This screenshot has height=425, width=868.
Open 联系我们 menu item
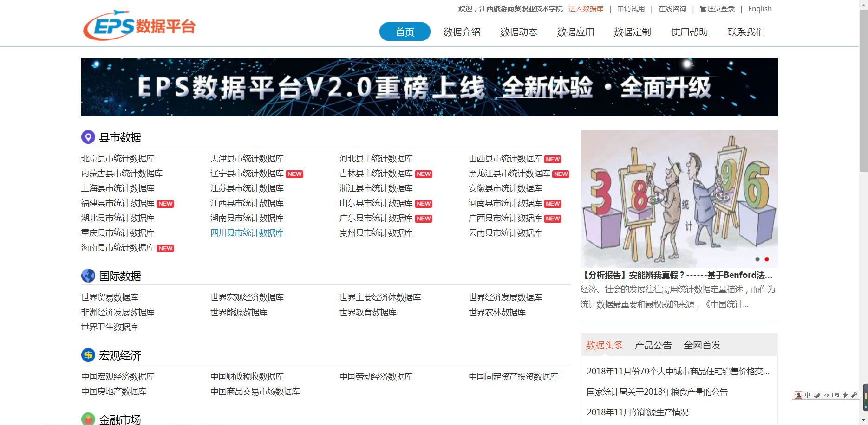tap(746, 32)
